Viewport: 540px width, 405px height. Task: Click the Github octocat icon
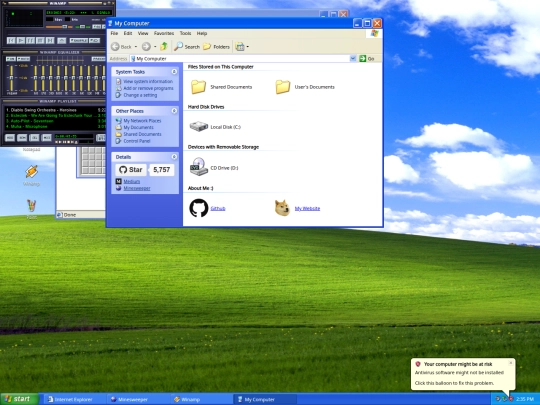(x=199, y=208)
